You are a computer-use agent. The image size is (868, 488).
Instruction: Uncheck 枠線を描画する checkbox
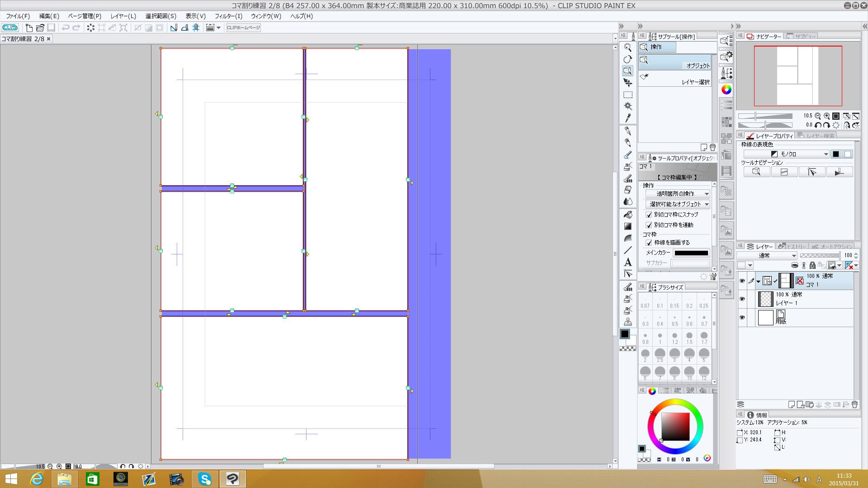pos(649,243)
